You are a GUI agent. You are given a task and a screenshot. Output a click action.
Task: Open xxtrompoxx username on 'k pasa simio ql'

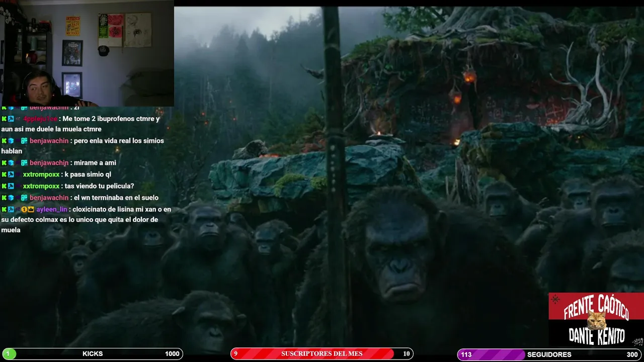(x=41, y=174)
